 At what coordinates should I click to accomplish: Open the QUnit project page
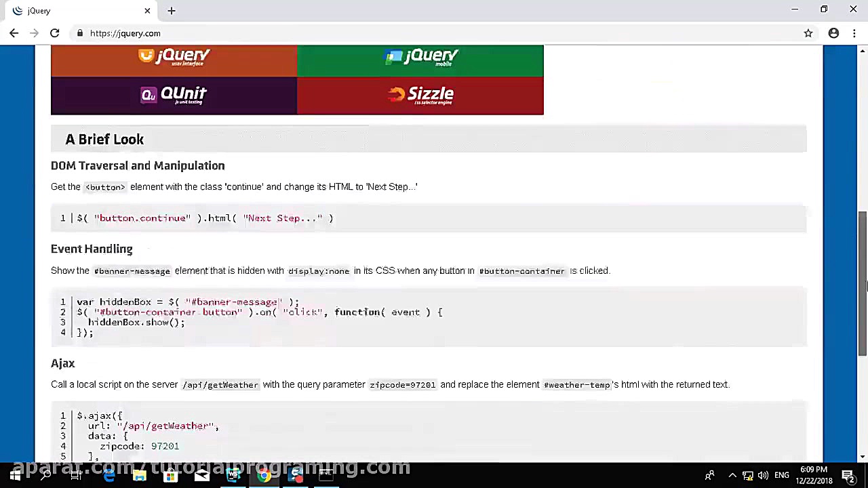tap(173, 95)
